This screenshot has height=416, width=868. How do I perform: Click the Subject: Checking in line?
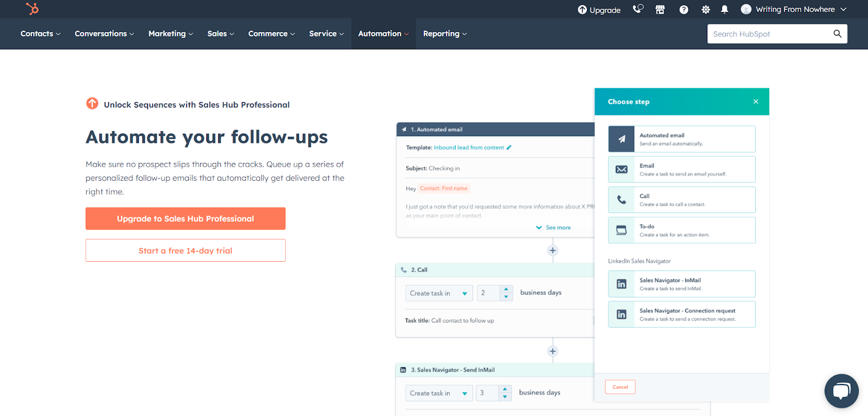click(x=433, y=168)
